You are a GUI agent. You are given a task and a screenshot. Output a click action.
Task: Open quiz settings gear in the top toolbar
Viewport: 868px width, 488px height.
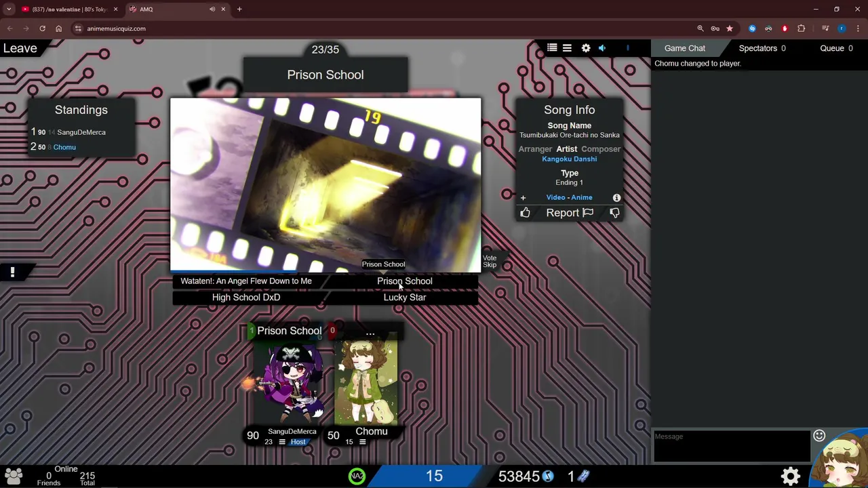pyautogui.click(x=586, y=48)
